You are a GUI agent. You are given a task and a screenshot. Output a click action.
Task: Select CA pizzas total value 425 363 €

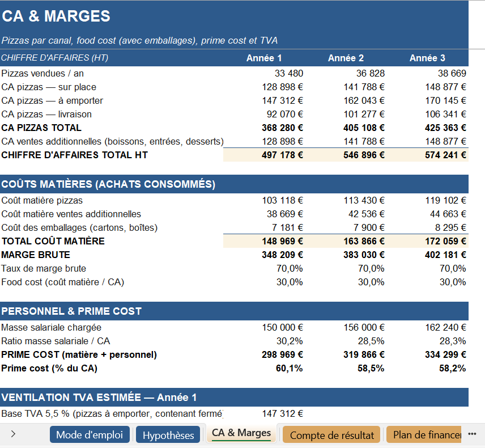446,128
